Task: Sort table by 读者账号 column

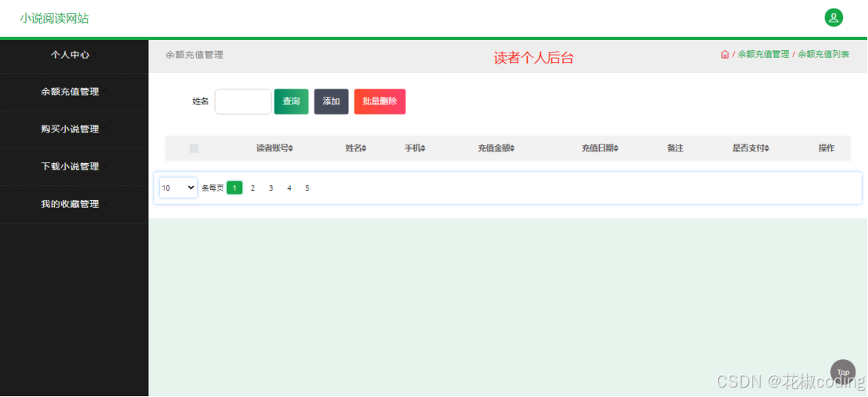Action: 274,148
